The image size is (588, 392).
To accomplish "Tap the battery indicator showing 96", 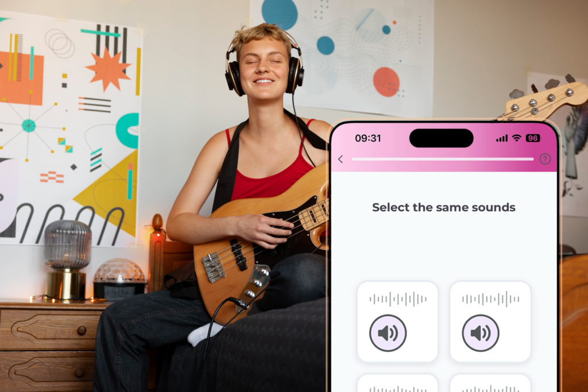I will tap(532, 138).
